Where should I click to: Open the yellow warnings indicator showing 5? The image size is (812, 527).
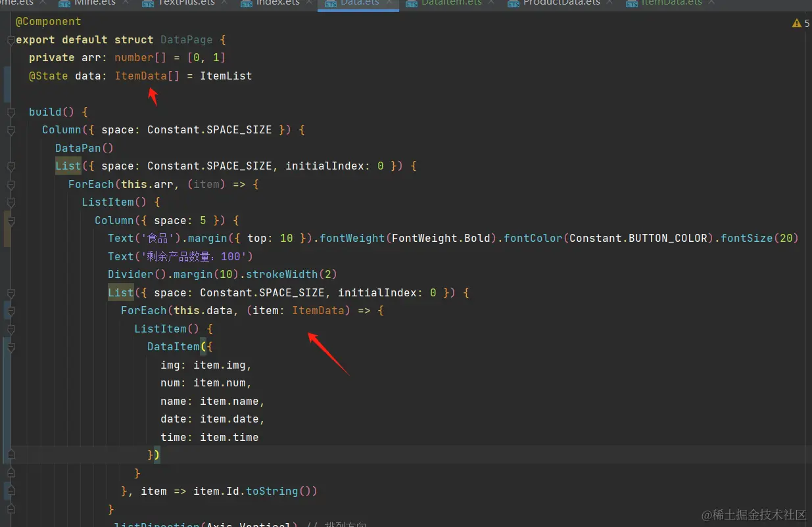click(801, 23)
